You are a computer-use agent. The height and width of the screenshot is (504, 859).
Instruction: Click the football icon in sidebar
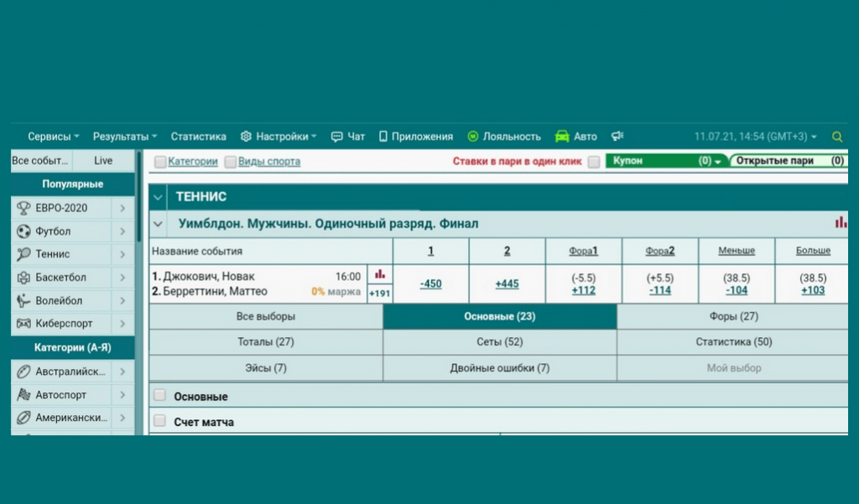23,231
